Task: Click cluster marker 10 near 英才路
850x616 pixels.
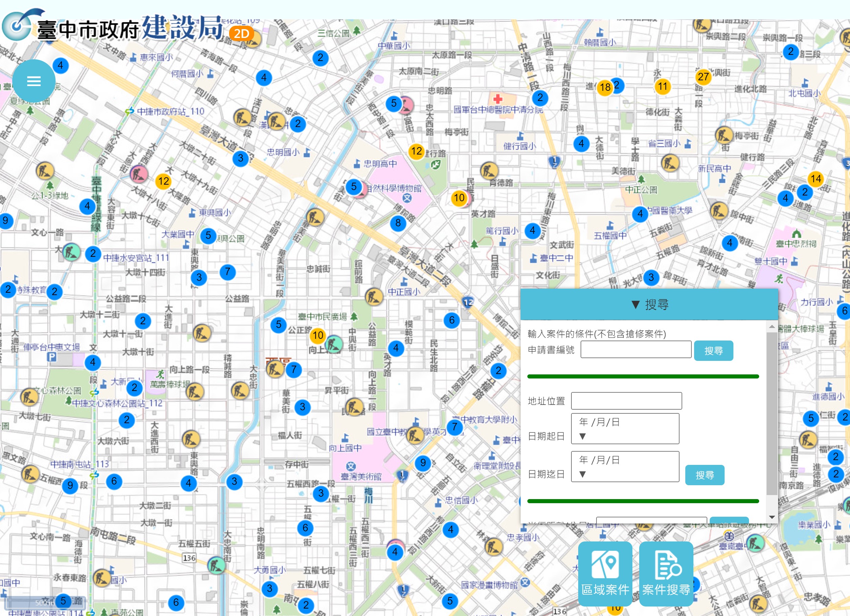Action: (x=459, y=198)
